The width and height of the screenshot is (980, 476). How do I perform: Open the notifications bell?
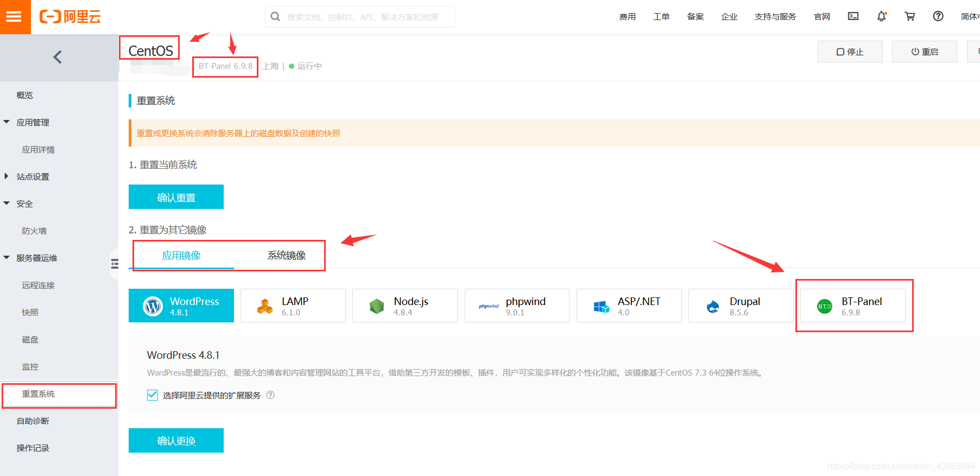point(882,16)
